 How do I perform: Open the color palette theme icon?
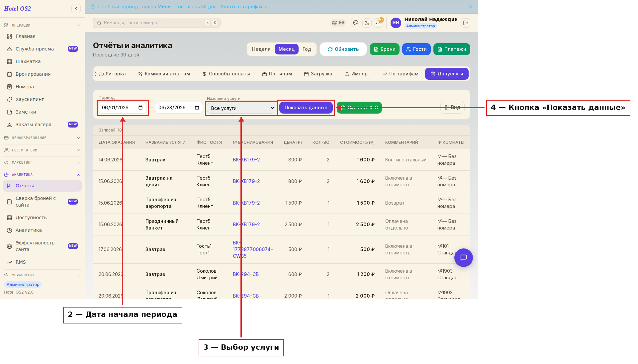(x=356, y=23)
